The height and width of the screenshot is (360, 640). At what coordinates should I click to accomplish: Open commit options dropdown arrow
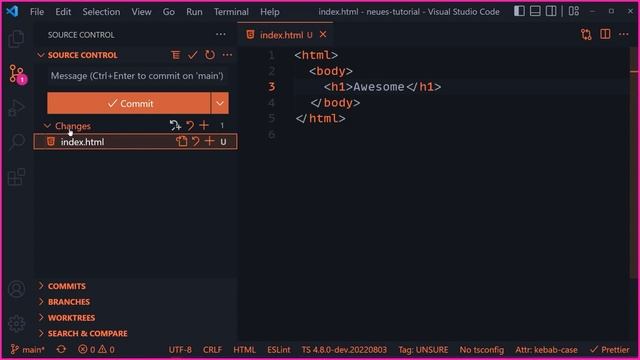click(x=220, y=103)
